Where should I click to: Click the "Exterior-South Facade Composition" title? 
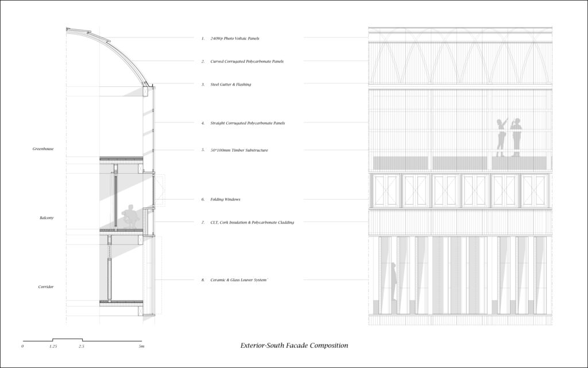(x=295, y=346)
